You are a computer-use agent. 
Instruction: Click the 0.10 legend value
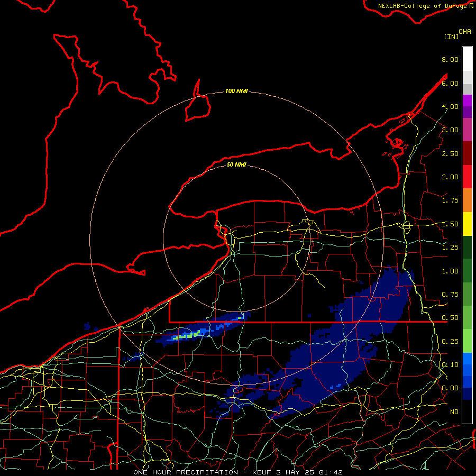450,365
